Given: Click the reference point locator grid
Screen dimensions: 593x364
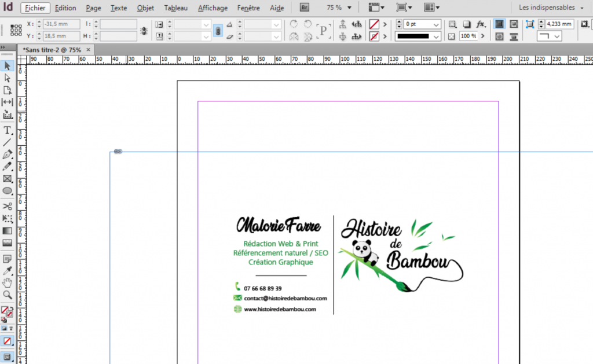Looking at the screenshot, I should coord(16,30).
